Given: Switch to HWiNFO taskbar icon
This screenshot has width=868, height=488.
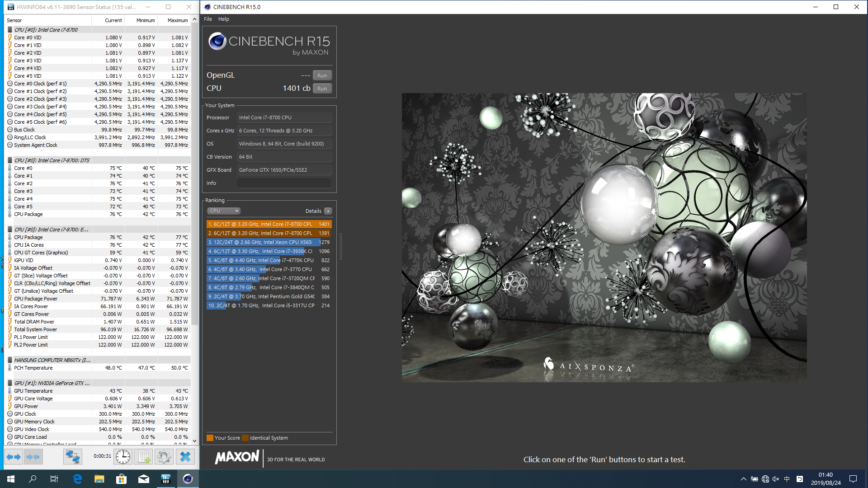Looking at the screenshot, I should (x=166, y=479).
